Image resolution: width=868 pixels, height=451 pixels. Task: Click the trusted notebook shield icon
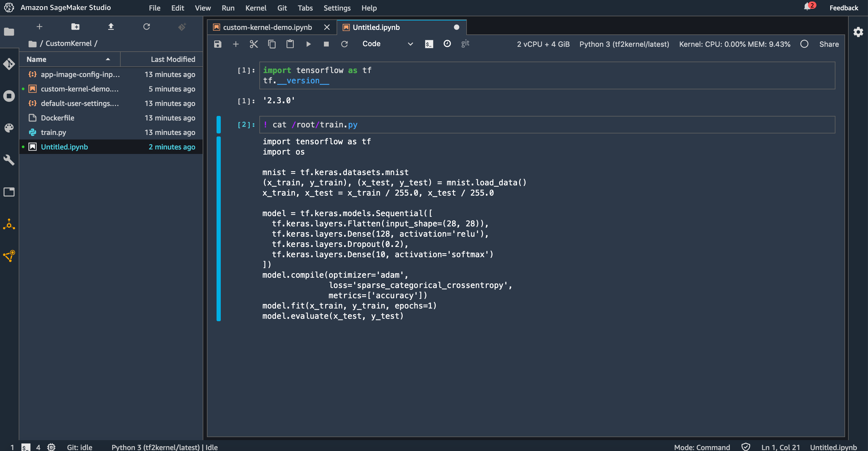746,447
